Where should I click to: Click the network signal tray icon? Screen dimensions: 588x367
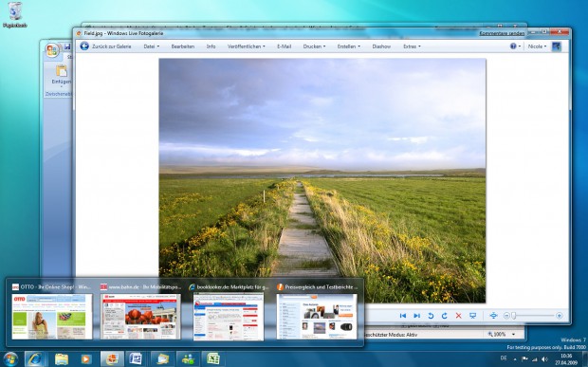pyautogui.click(x=535, y=359)
